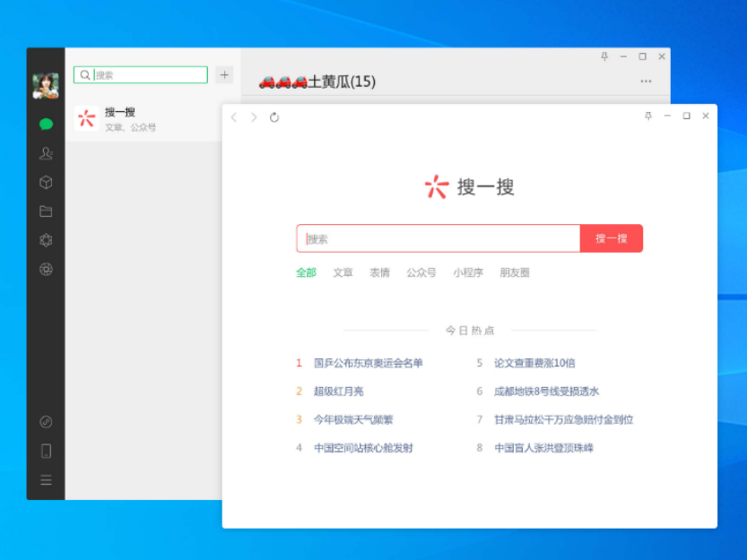Close the 搜一搜 window
This screenshot has width=747, height=560.
pos(706,116)
